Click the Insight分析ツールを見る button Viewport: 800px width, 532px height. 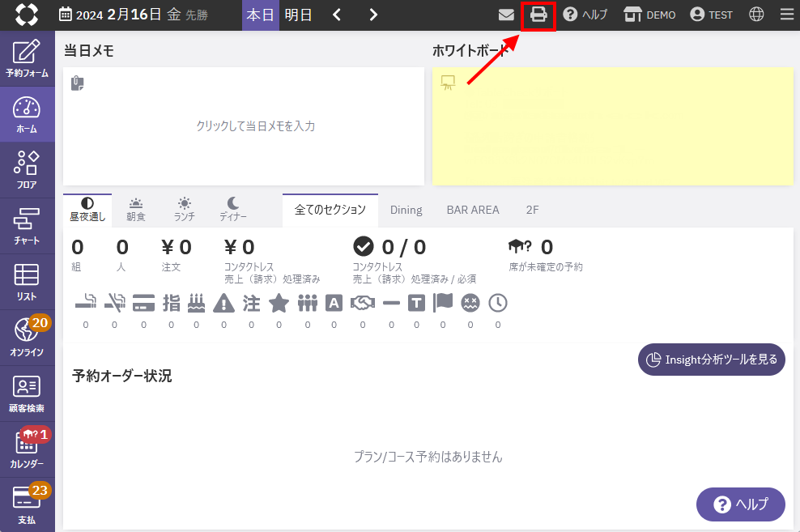(712, 360)
